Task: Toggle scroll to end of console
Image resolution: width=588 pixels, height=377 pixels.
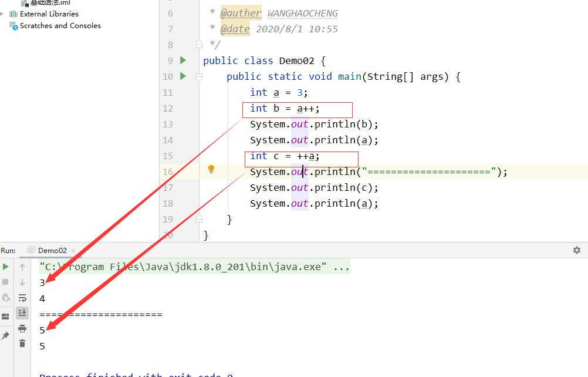Action: pos(22,312)
